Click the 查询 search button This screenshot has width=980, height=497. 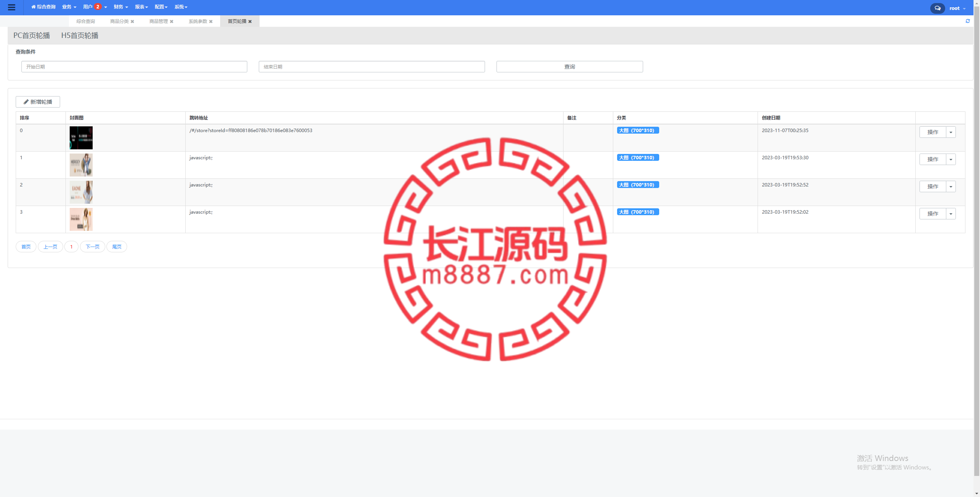570,67
